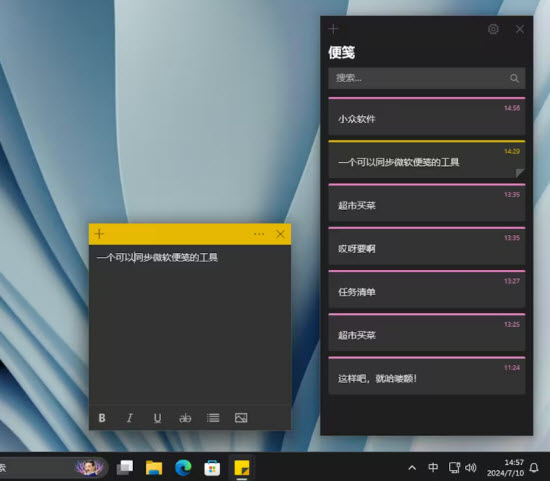Viewport: 550px width, 481px height.
Task: Toggle strikethrough formatting in the note toolbar
Action: [185, 418]
